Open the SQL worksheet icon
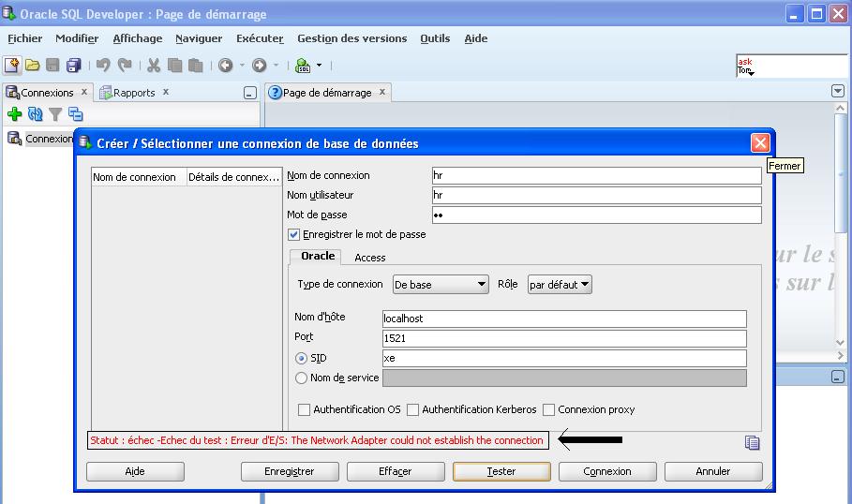This screenshot has height=504, width=852. point(302,66)
